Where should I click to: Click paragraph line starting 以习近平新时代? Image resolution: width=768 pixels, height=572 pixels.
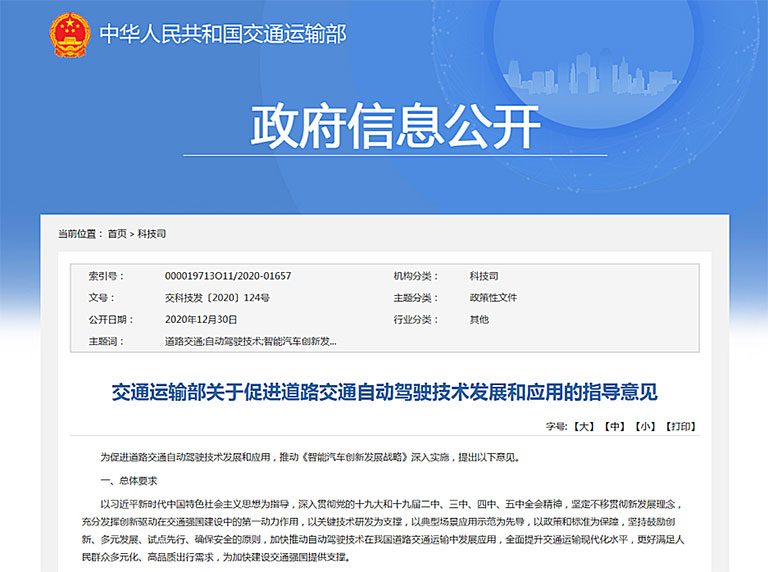[x=390, y=504]
